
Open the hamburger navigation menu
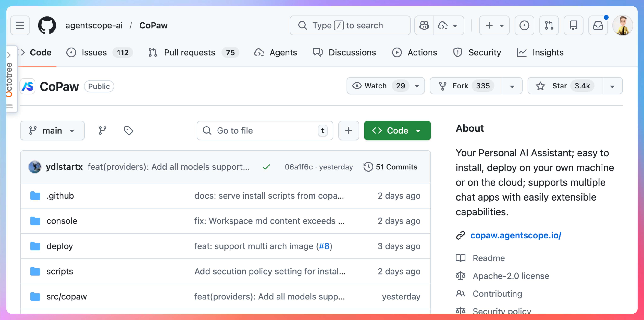(x=20, y=25)
